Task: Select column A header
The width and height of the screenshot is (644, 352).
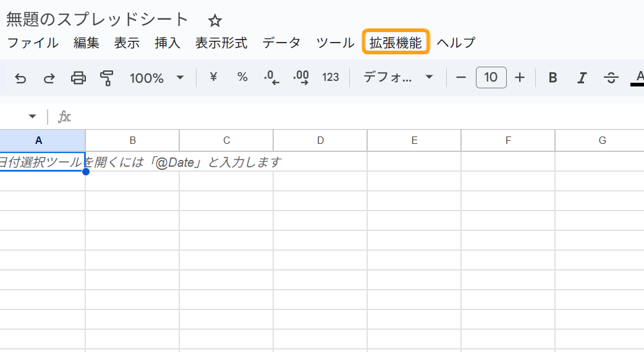Action: point(38,140)
